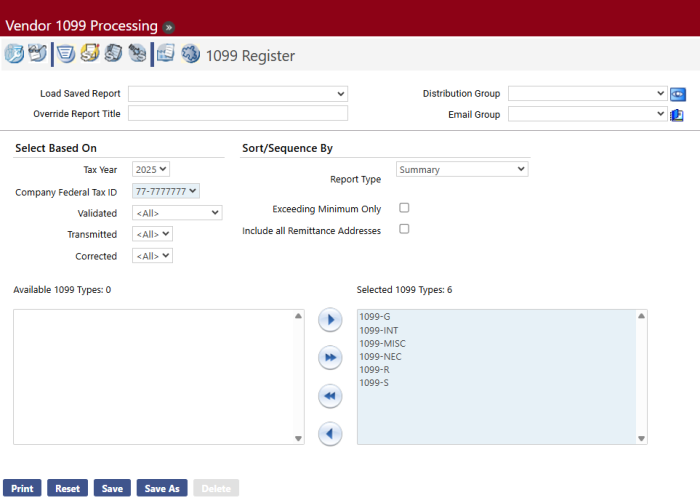Click the Save As button
This screenshot has height=503, width=700.
(162, 488)
